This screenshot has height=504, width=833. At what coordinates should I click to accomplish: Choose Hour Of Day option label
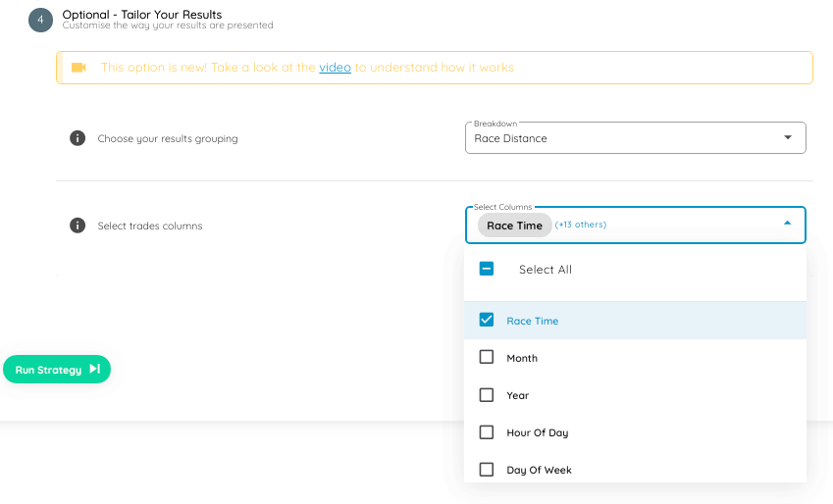[x=537, y=432]
